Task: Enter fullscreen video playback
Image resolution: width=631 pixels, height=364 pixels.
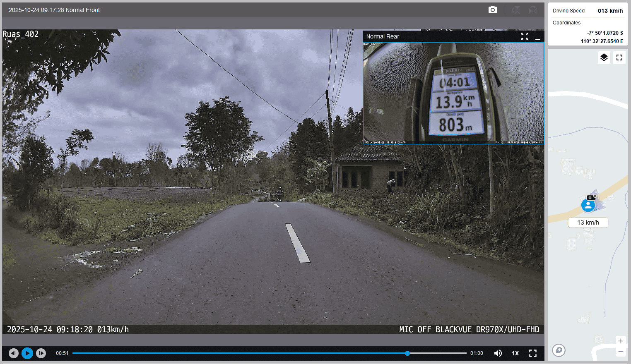Action: click(x=533, y=353)
